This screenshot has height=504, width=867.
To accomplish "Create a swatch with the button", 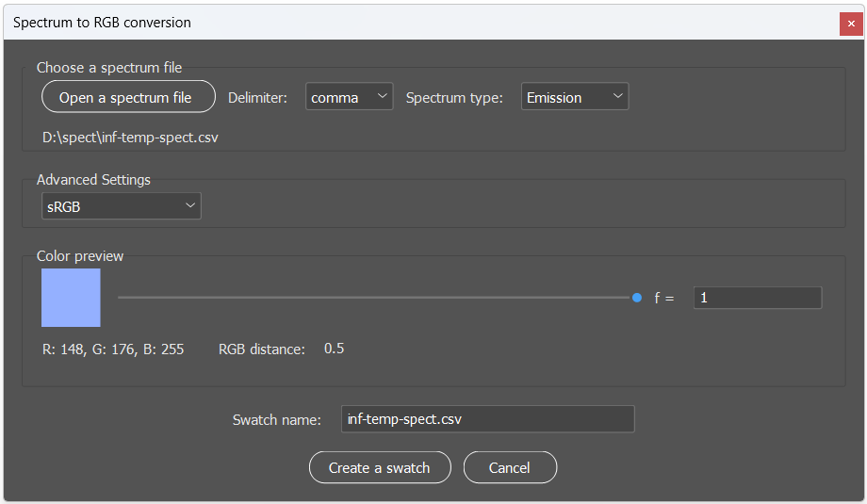I will click(x=380, y=467).
